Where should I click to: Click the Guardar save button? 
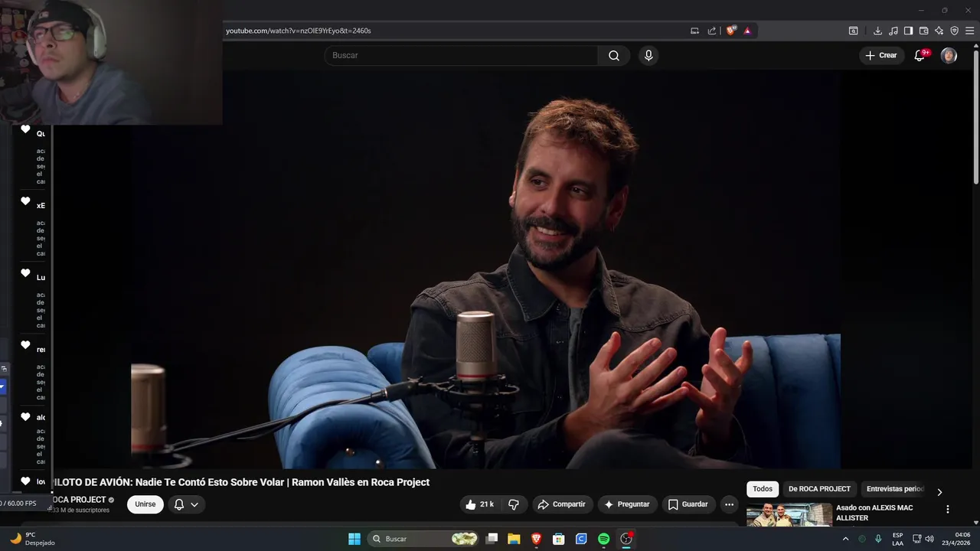[x=688, y=504]
